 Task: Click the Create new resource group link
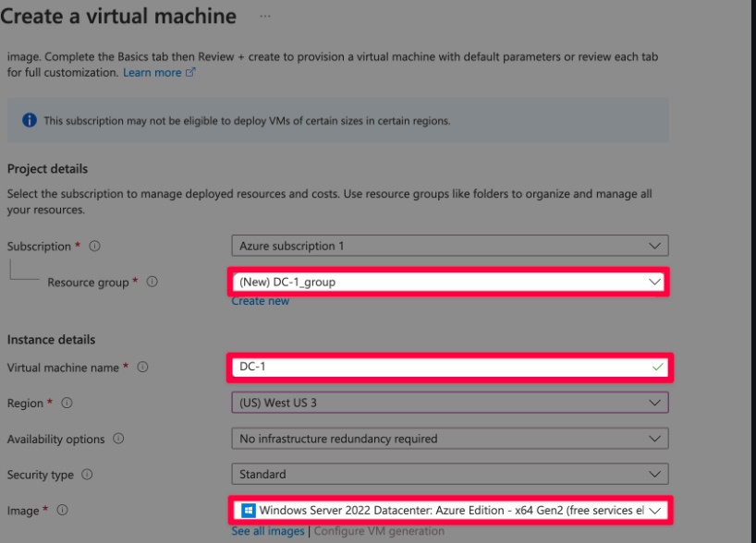[x=261, y=301]
